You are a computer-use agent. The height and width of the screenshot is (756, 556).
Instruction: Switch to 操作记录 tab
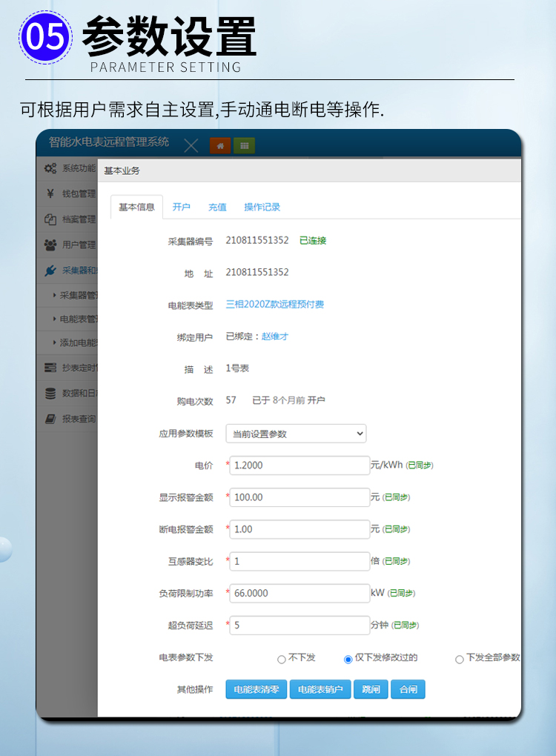tap(262, 207)
